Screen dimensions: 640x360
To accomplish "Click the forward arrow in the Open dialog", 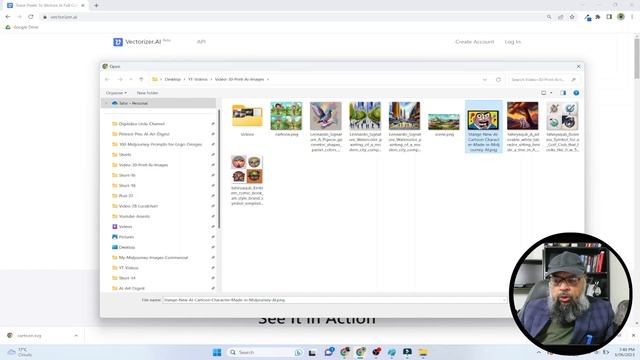I will point(120,80).
